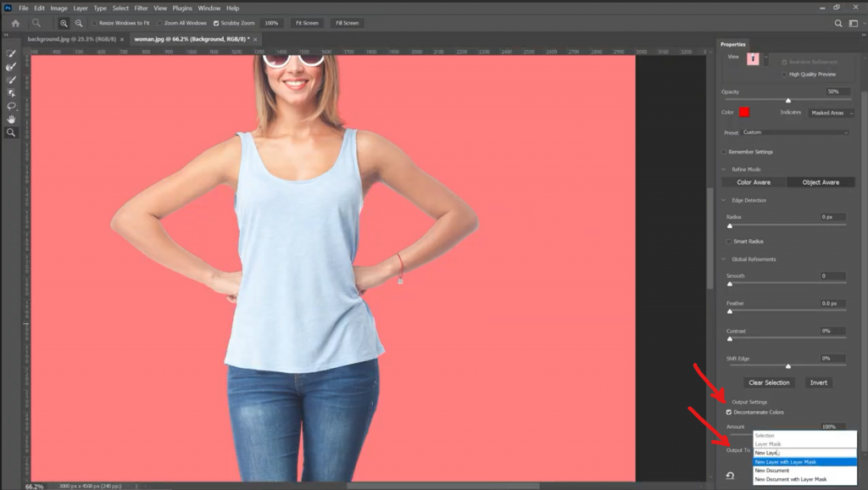Open the Edit menu
The width and height of the screenshot is (868, 490).
39,8
